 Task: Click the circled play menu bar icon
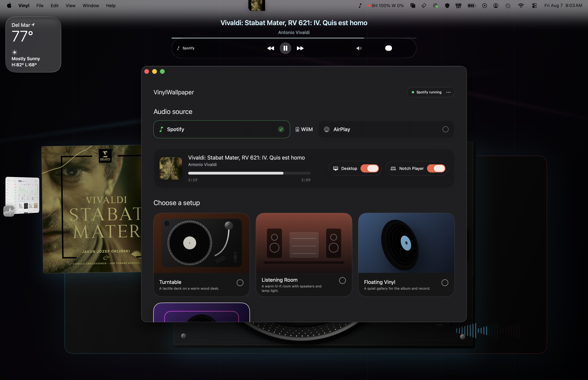(484, 5)
